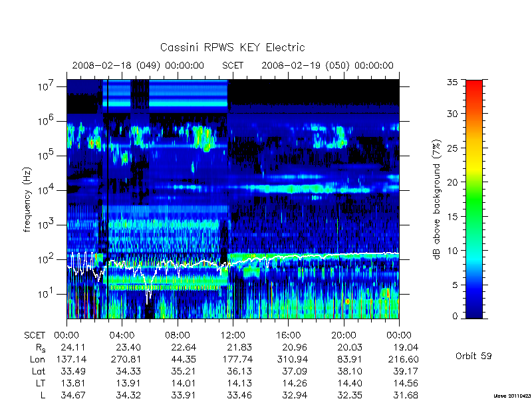Click the 10^4 frequency tick label
532x399 pixels.
(47, 190)
